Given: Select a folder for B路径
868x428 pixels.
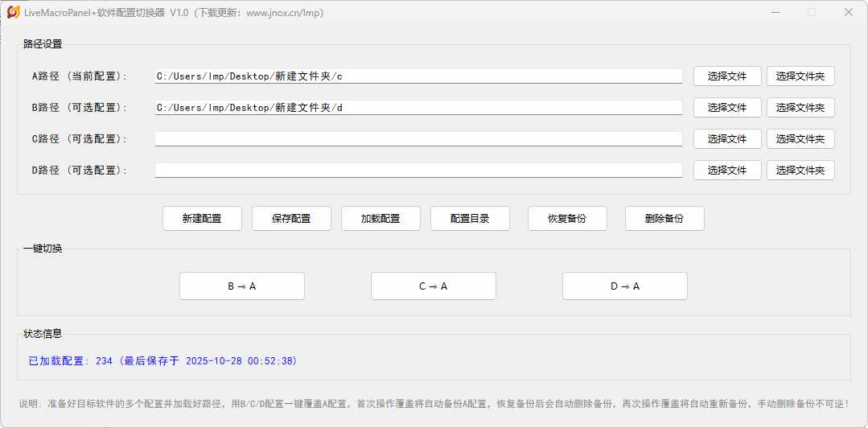Looking at the screenshot, I should tap(800, 108).
